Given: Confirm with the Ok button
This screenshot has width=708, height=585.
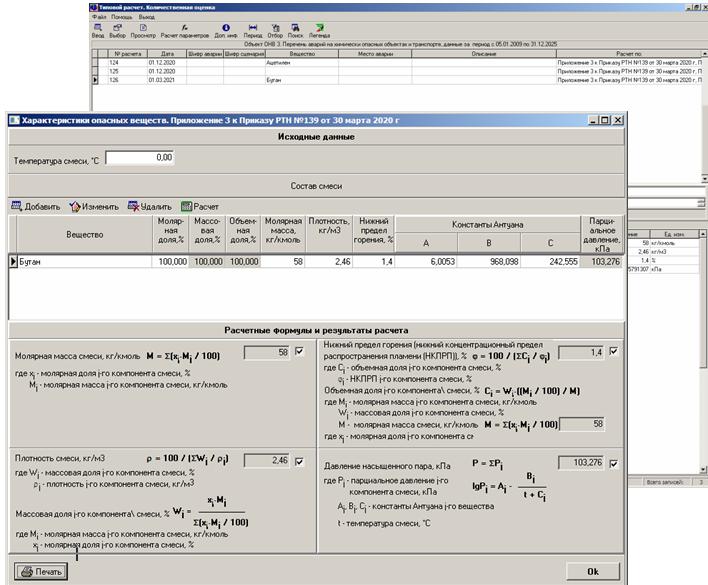Looking at the screenshot, I should coord(592,571).
